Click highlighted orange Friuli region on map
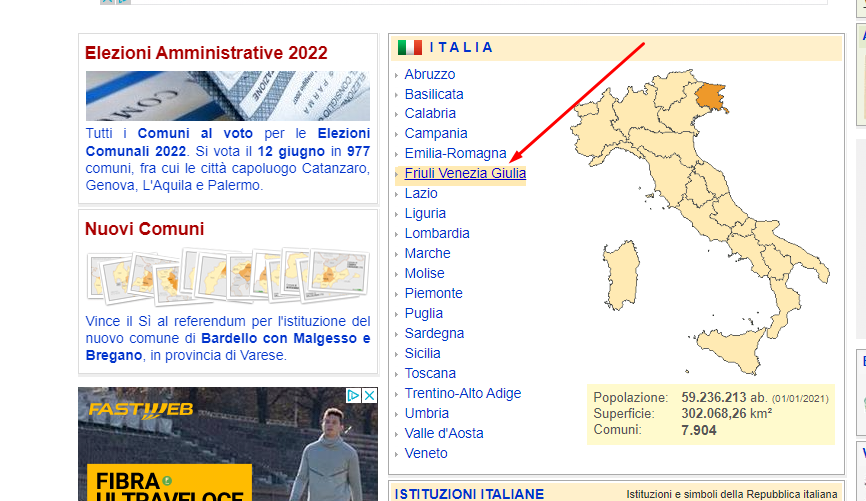 click(708, 93)
